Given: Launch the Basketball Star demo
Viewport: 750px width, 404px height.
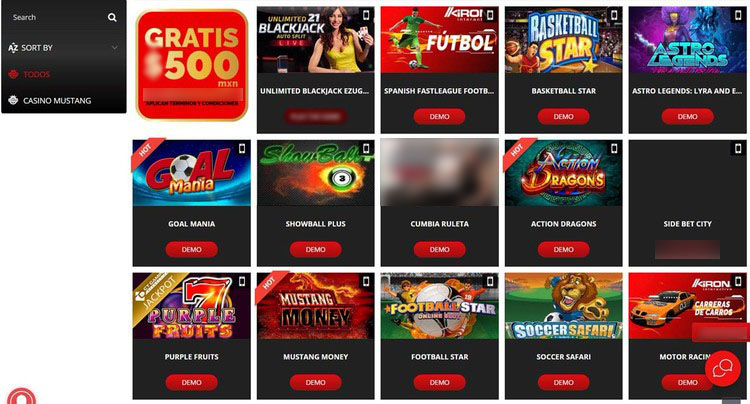Looking at the screenshot, I should (563, 117).
